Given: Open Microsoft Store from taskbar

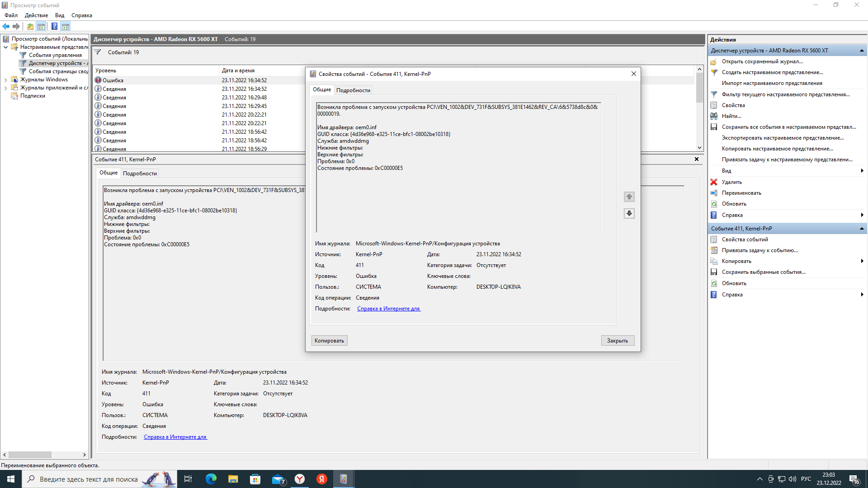Looking at the screenshot, I should (255, 479).
